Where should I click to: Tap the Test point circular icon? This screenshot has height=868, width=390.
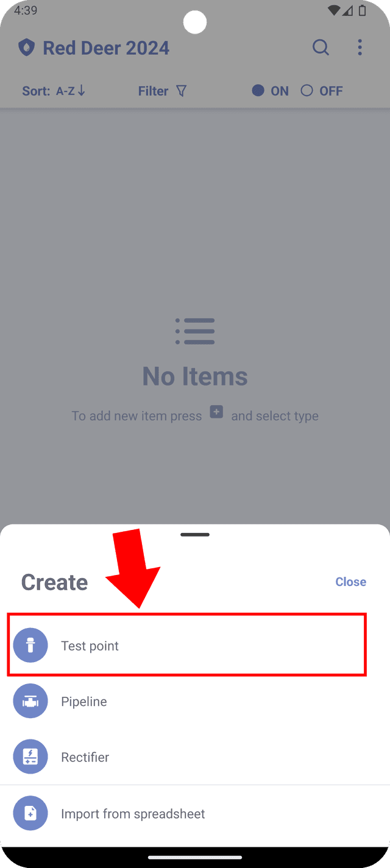tap(30, 646)
